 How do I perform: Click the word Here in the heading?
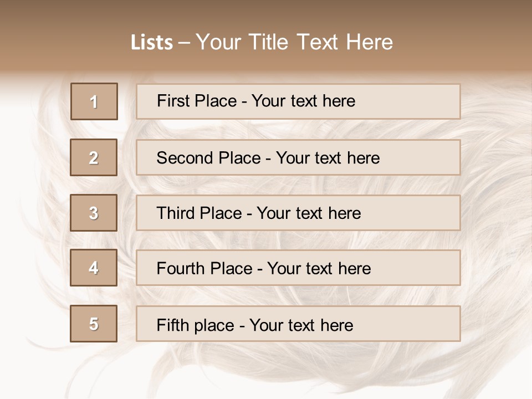(x=370, y=42)
